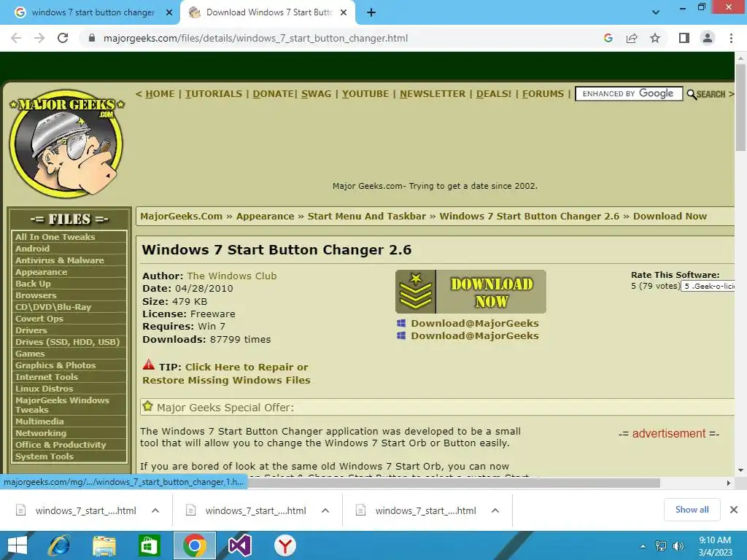Close the Google search tab
The height and width of the screenshot is (560, 747).
[x=169, y=12]
